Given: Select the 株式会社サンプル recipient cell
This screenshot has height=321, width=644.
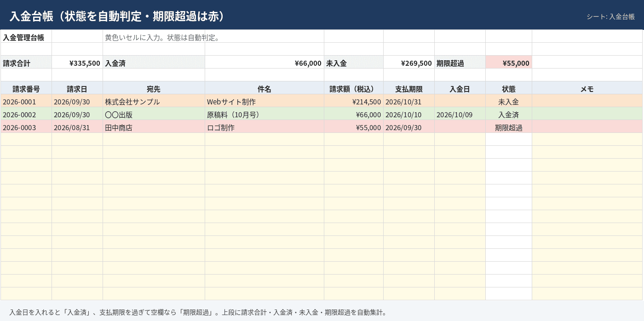Looking at the screenshot, I should pos(154,101).
